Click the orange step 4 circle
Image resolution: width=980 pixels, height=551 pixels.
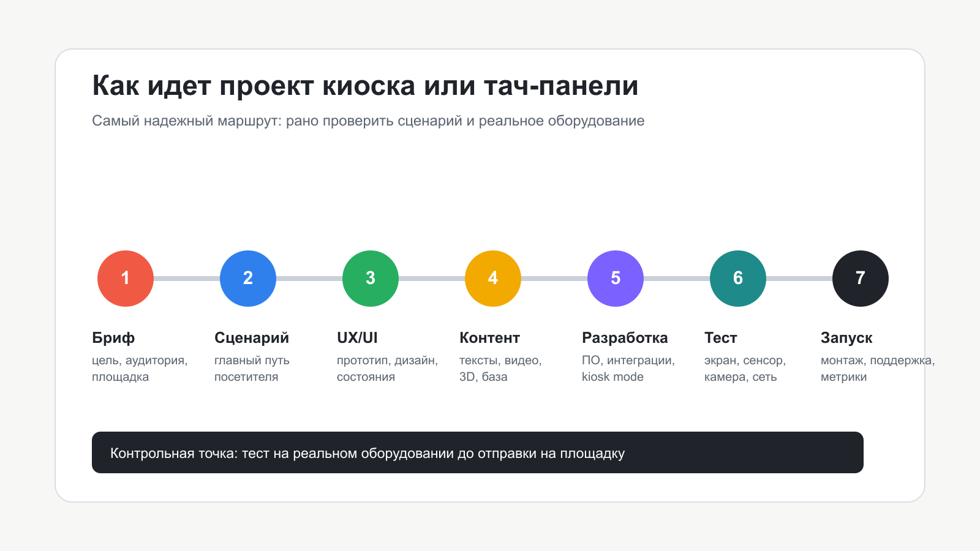tap(493, 279)
